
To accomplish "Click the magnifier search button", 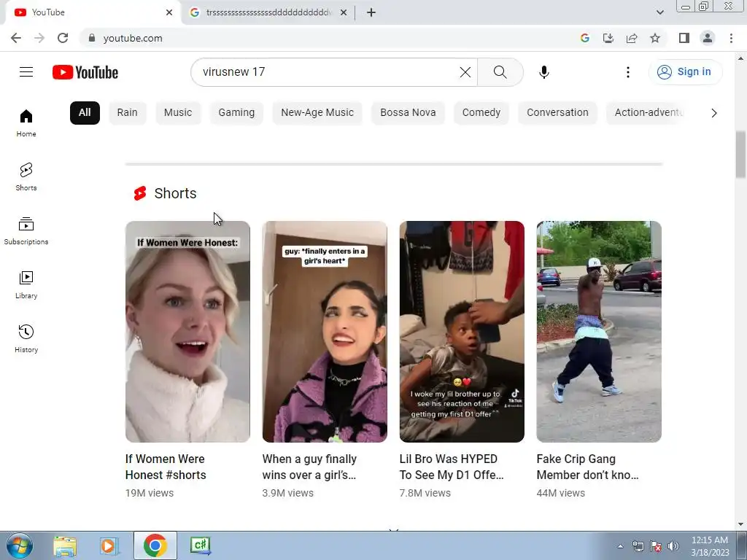I will [x=500, y=72].
